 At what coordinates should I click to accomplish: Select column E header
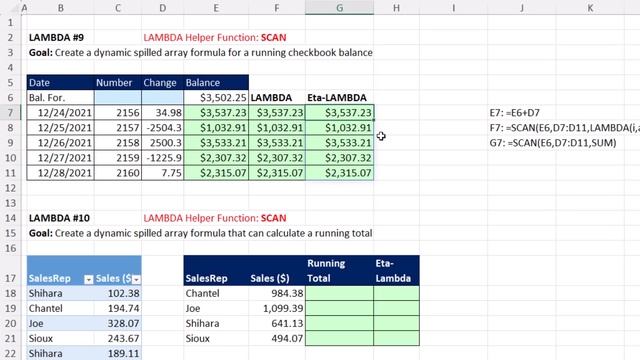coord(216,7)
